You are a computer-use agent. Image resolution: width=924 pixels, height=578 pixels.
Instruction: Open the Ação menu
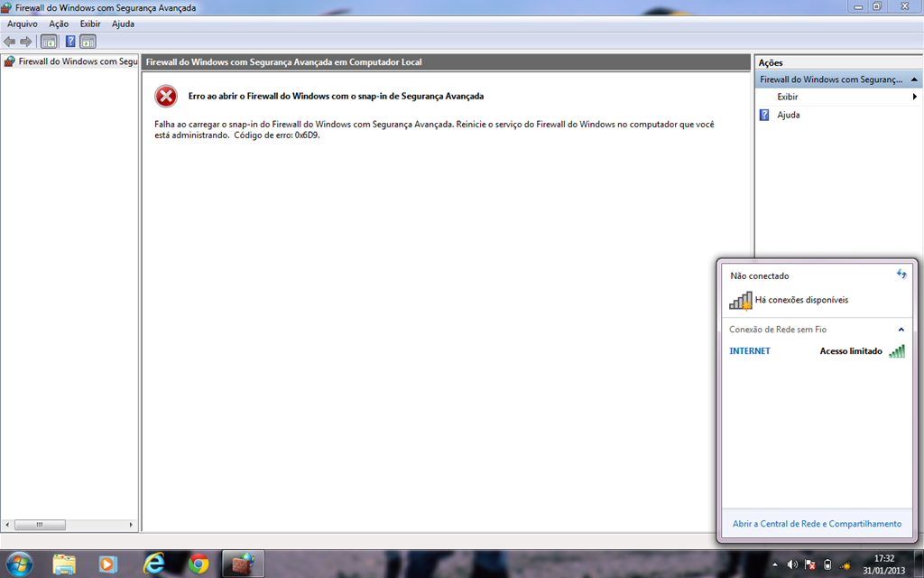59,24
